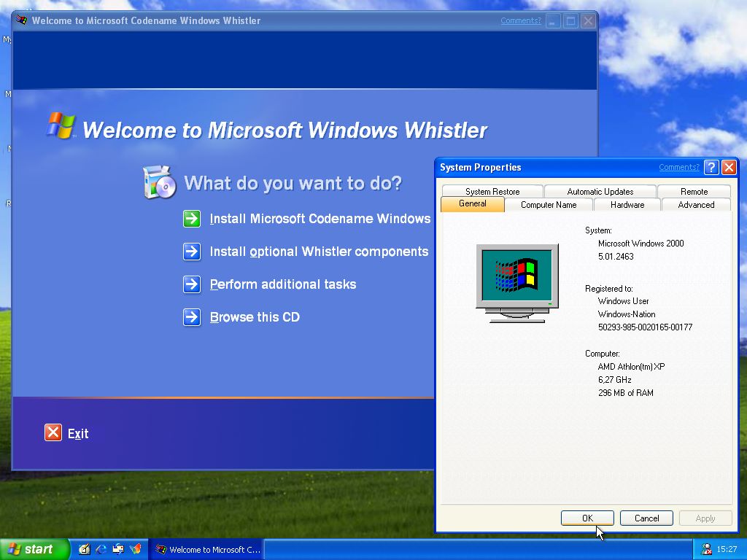Switch to the Remote tab
The image size is (747, 560).
(x=694, y=192)
